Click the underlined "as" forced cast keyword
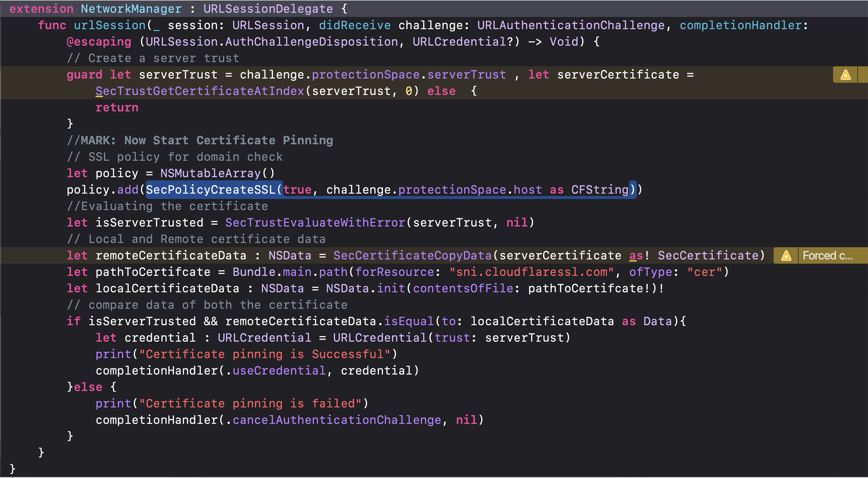This screenshot has height=478, width=868. click(x=636, y=255)
